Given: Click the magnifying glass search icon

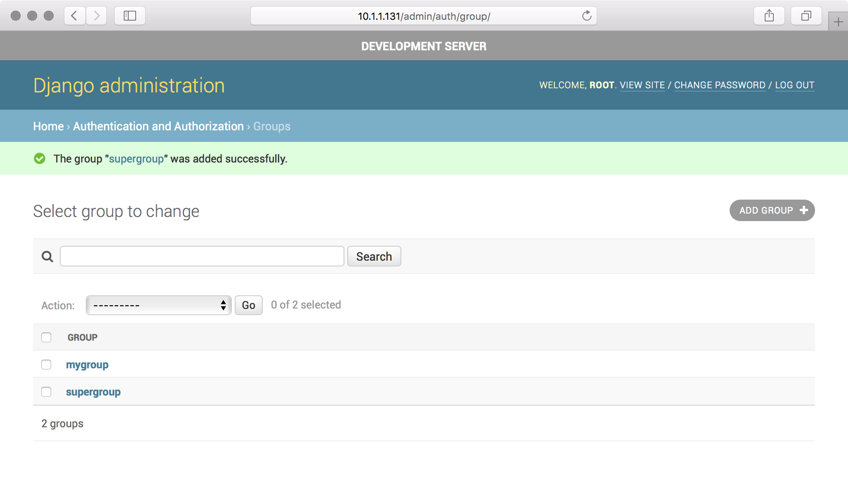Looking at the screenshot, I should coord(47,257).
